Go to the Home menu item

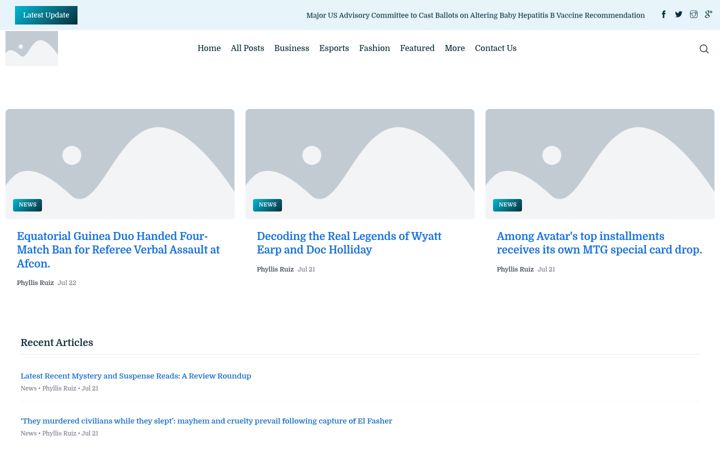(x=209, y=48)
